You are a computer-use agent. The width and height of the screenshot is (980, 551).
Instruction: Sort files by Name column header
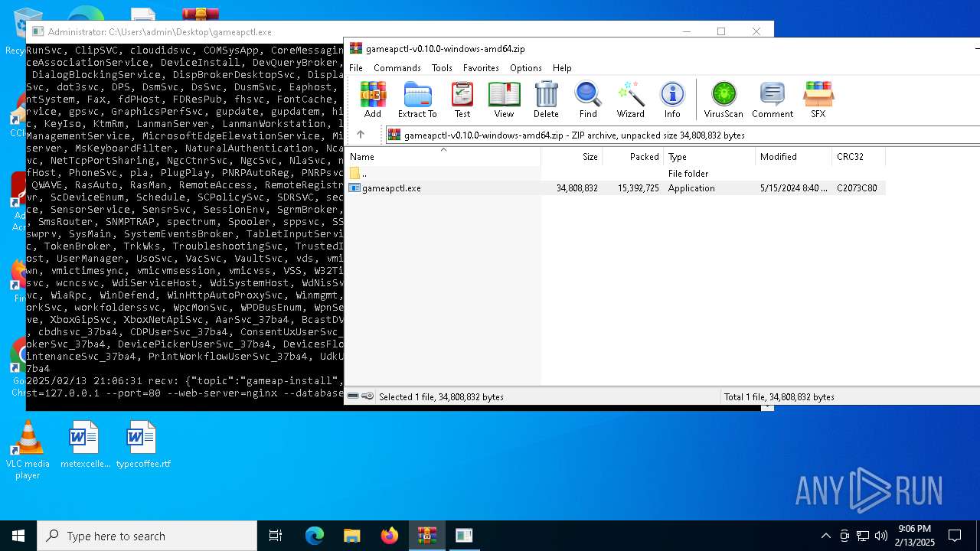[443, 156]
